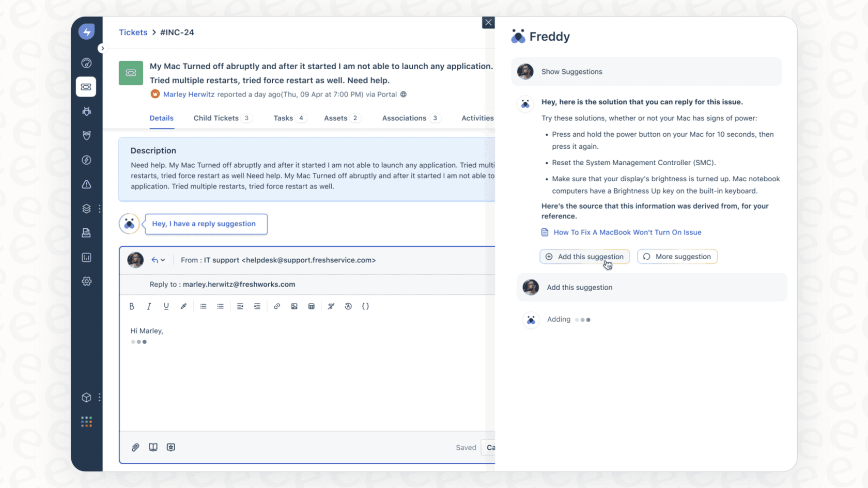Italicize text using the editor toolbar
Image resolution: width=868 pixels, height=488 pixels.
click(149, 306)
